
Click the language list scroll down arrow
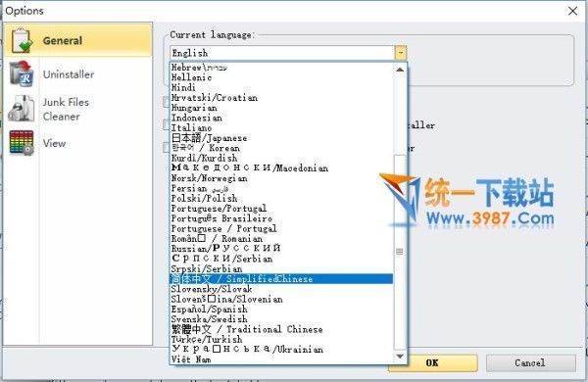(x=400, y=357)
